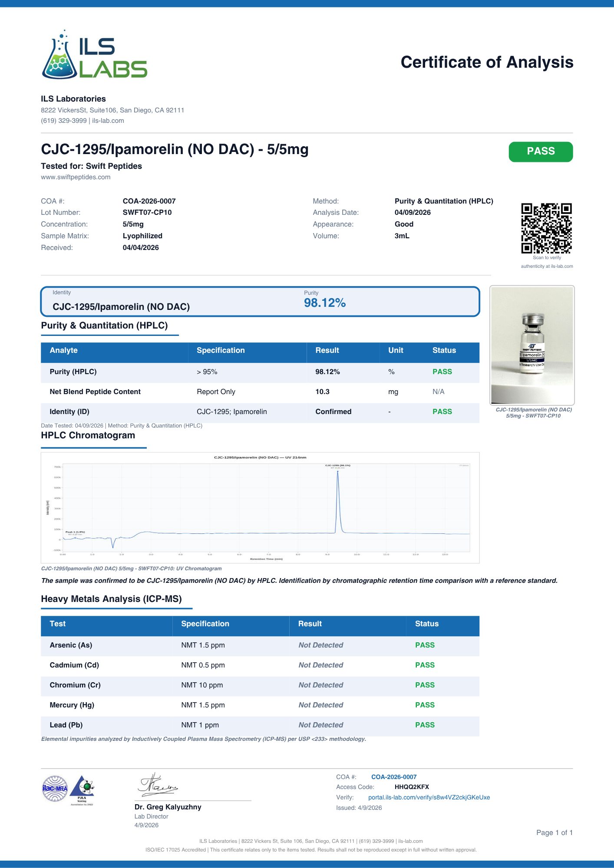
Task: Open the portal.ils-lab.com verify link
Action: pyautogui.click(x=429, y=797)
